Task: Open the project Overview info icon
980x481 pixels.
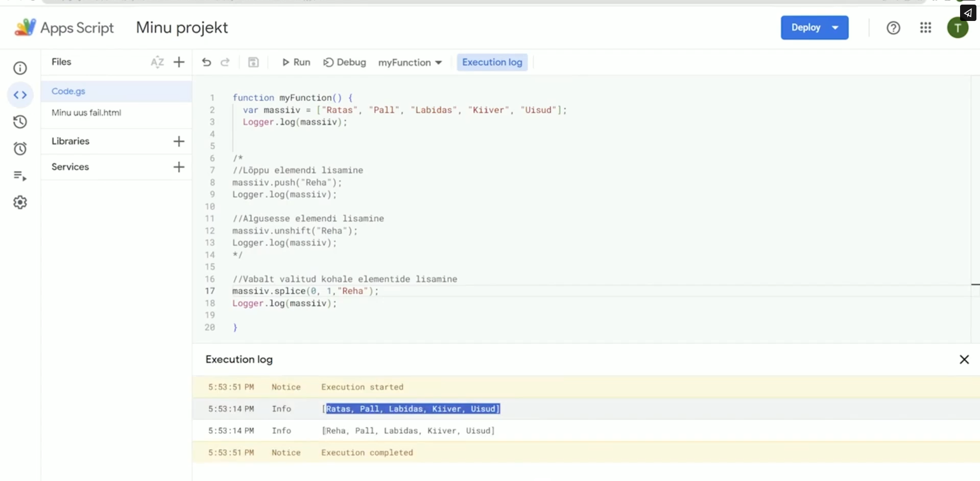Action: click(20, 68)
